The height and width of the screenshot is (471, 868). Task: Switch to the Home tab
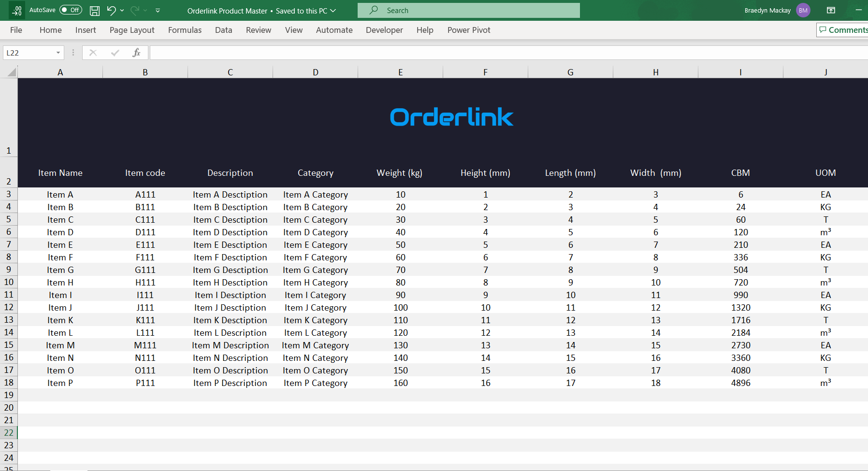pyautogui.click(x=51, y=30)
